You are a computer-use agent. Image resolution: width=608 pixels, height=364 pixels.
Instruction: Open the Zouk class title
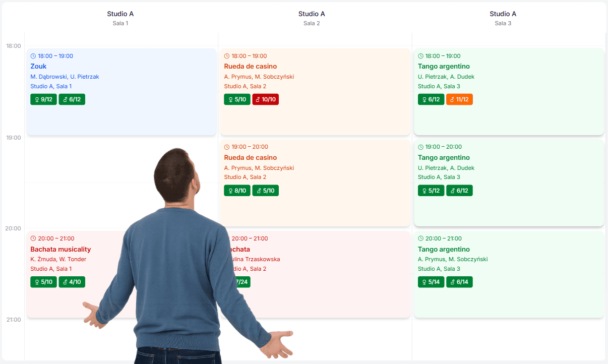(x=38, y=66)
